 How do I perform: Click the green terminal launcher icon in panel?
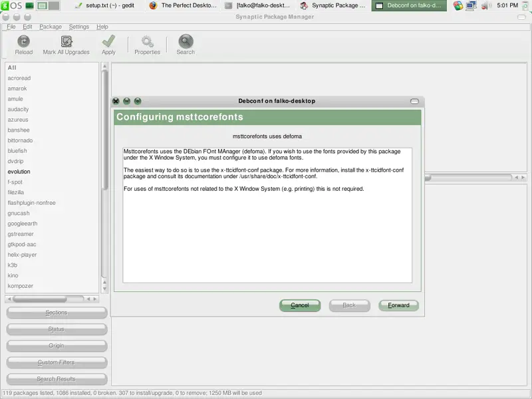pos(29,5)
